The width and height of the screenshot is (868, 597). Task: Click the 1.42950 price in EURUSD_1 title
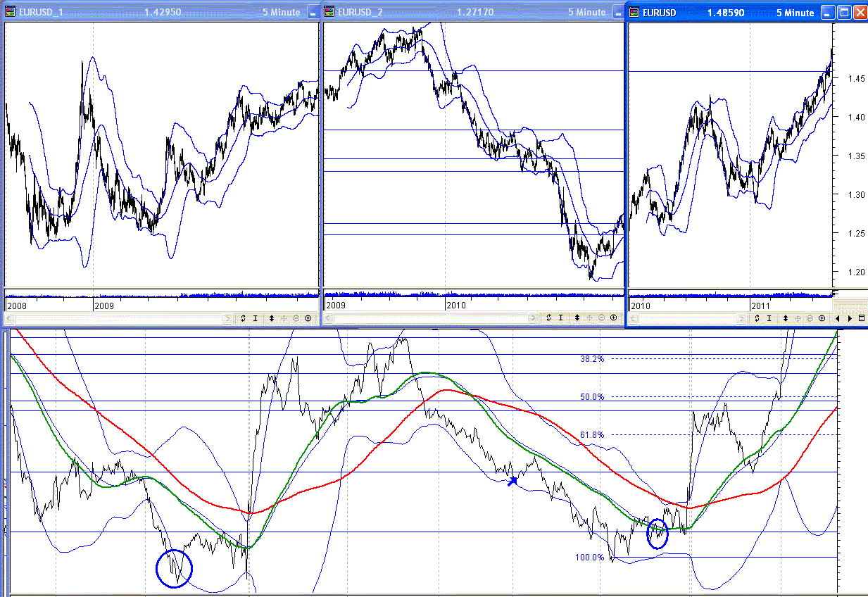tap(161, 12)
